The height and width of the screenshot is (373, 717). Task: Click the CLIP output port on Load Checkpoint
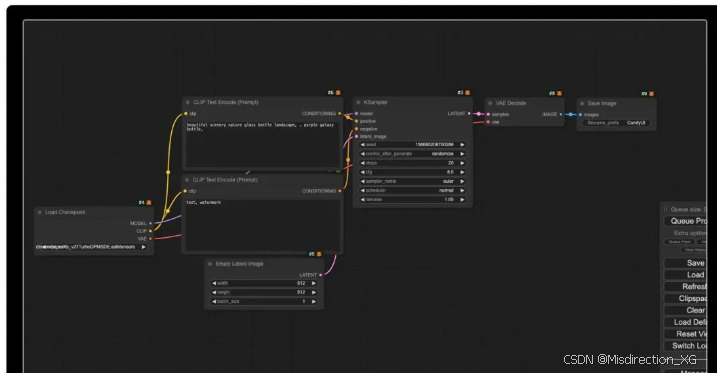point(150,231)
